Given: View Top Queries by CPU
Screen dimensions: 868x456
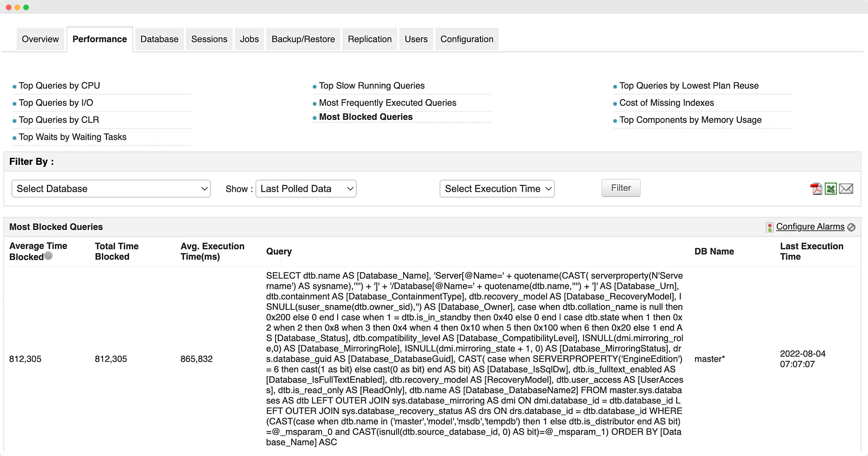Looking at the screenshot, I should pyautogui.click(x=59, y=85).
